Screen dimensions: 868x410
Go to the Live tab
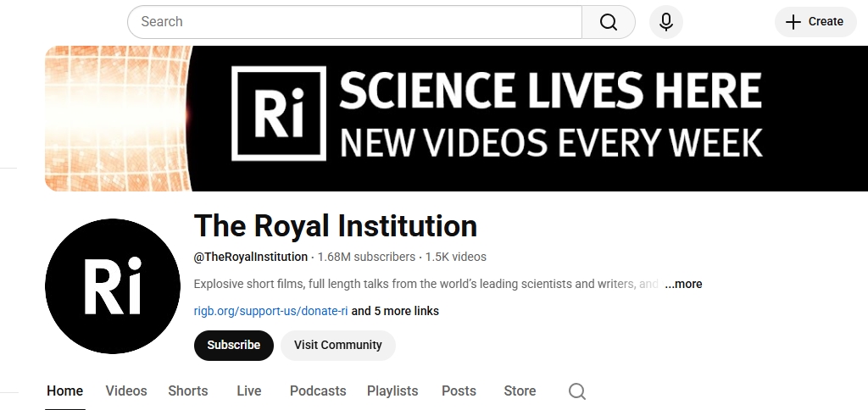249,391
